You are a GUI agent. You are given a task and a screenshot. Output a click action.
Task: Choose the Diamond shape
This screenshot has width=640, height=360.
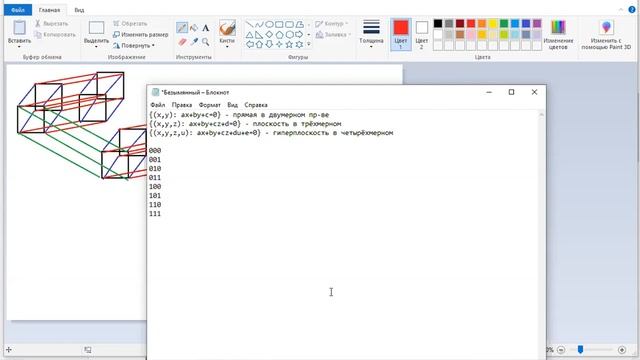pyautogui.click(x=269, y=35)
